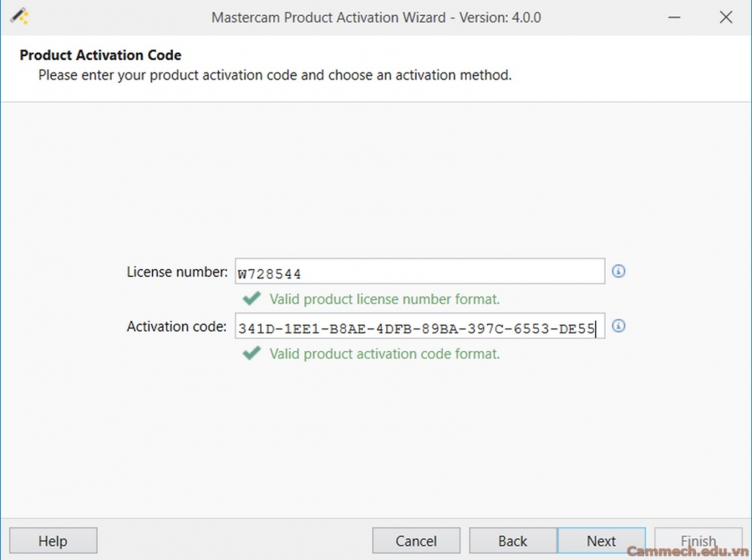Click "Valid product activation code format" message
Viewport: 752px width, 560px height.
(384, 354)
